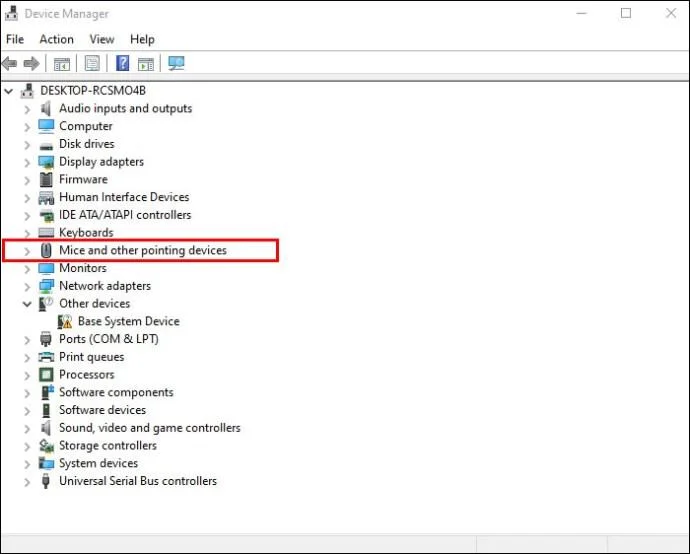The image size is (690, 554).
Task: Click the Forward arrow toolbar icon
Action: pyautogui.click(x=31, y=64)
